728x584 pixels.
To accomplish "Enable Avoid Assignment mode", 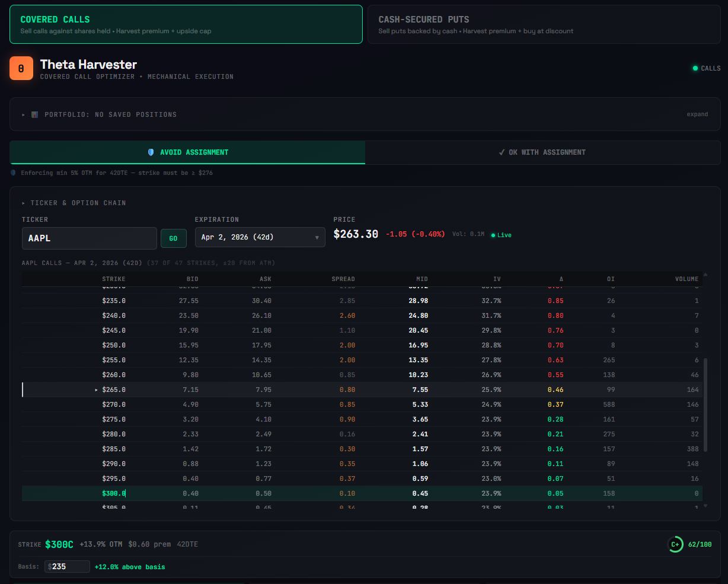I will 187,152.
